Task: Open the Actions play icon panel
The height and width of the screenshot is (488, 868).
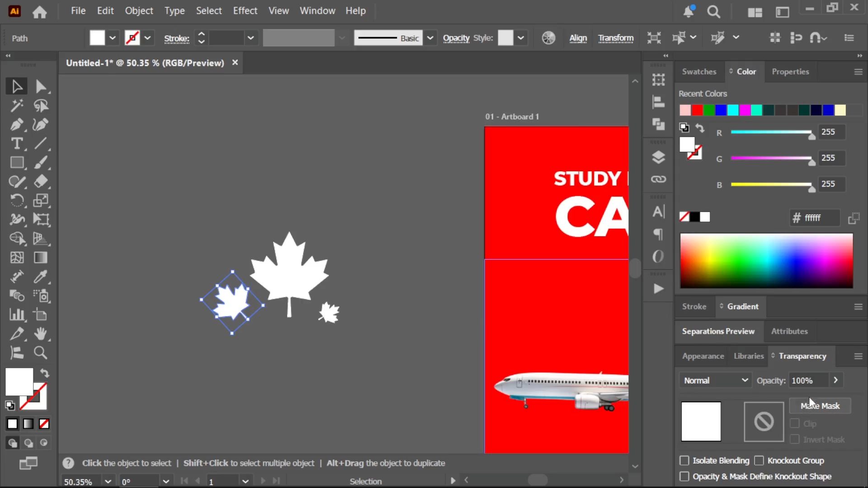Action: point(658,289)
